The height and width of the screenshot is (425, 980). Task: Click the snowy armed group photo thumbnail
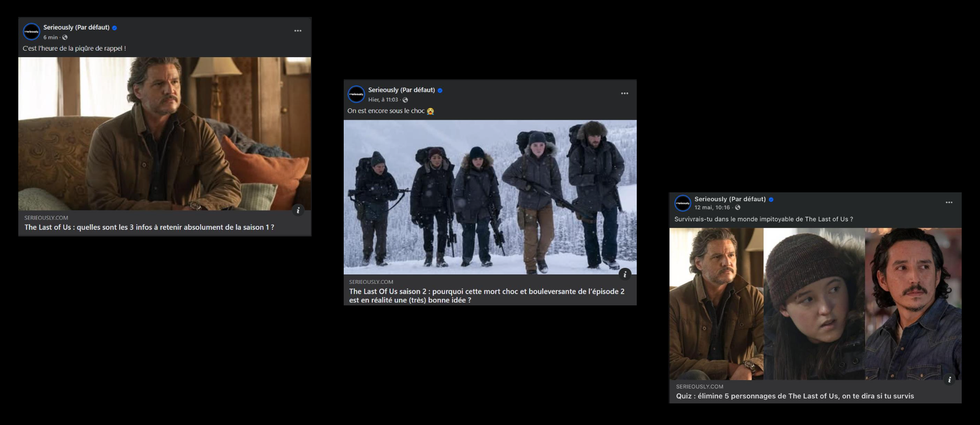click(x=490, y=197)
